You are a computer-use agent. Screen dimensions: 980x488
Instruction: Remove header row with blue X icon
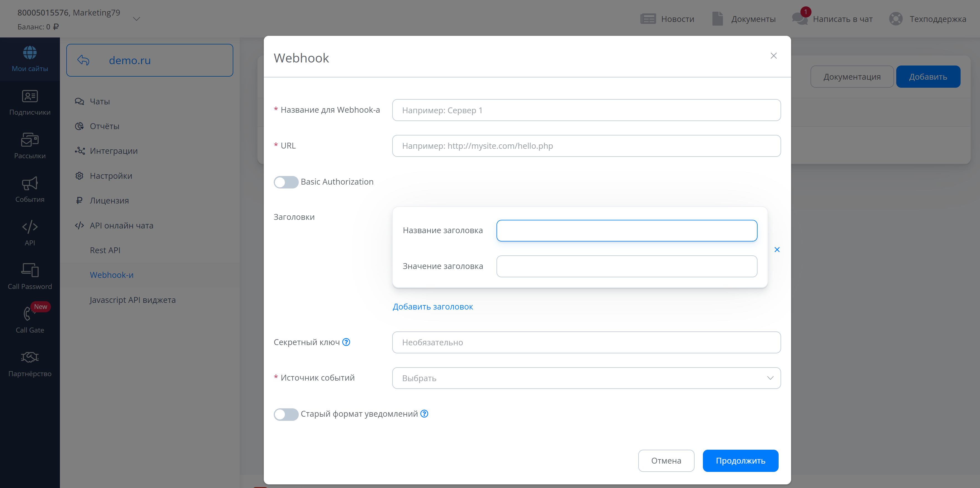pos(777,250)
